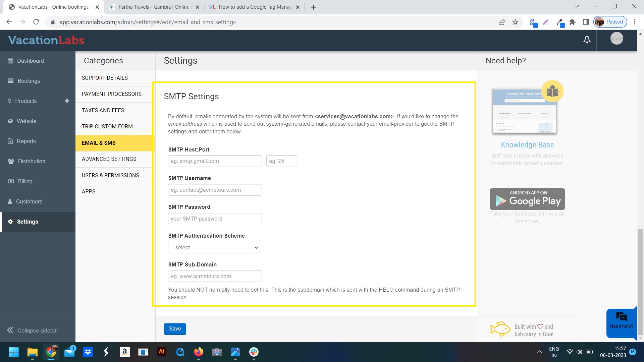The width and height of the screenshot is (644, 362).
Task: Click the user avatar in the header
Action: (616, 39)
